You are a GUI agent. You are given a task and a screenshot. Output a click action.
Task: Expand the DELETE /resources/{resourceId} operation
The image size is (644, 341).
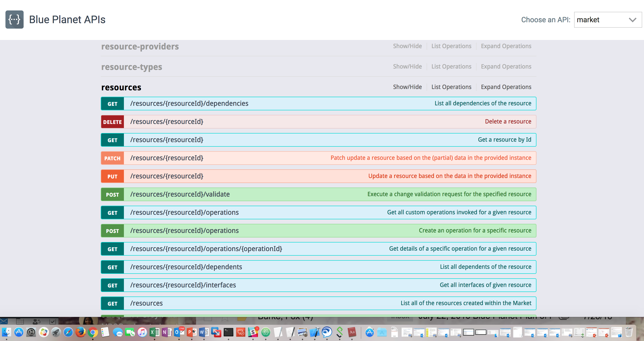click(x=167, y=122)
